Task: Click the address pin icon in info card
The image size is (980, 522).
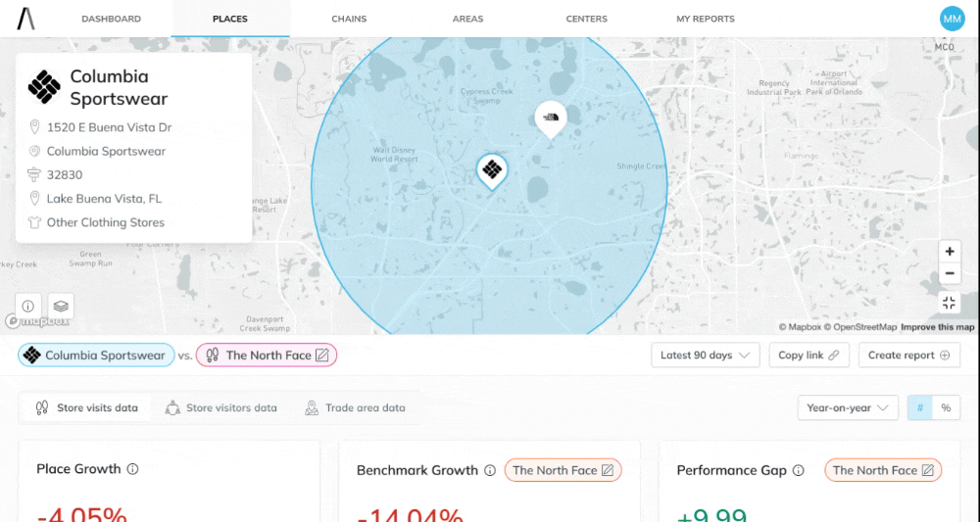Action: pyautogui.click(x=34, y=127)
